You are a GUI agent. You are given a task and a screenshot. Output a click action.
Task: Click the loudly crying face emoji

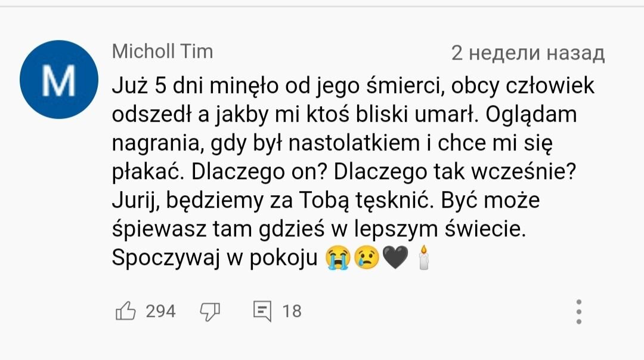338,257
